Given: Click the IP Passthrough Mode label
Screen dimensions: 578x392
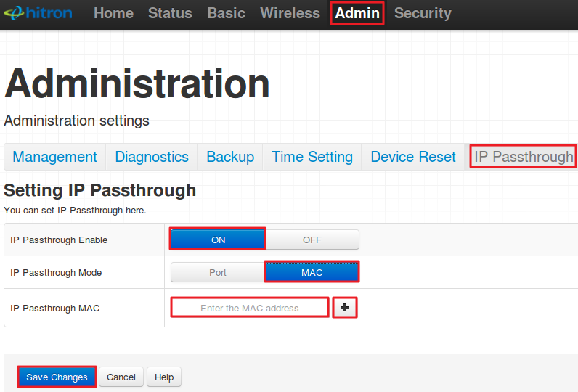Looking at the screenshot, I should [x=56, y=273].
